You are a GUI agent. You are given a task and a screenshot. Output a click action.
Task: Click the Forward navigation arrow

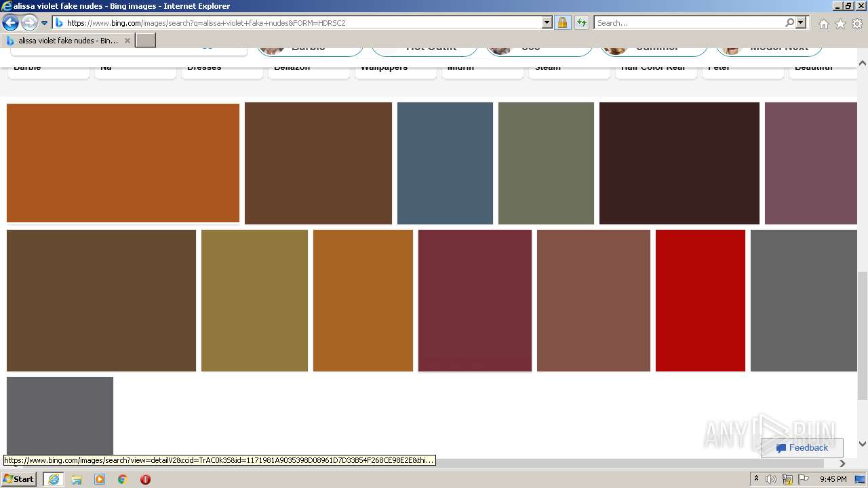click(x=29, y=23)
